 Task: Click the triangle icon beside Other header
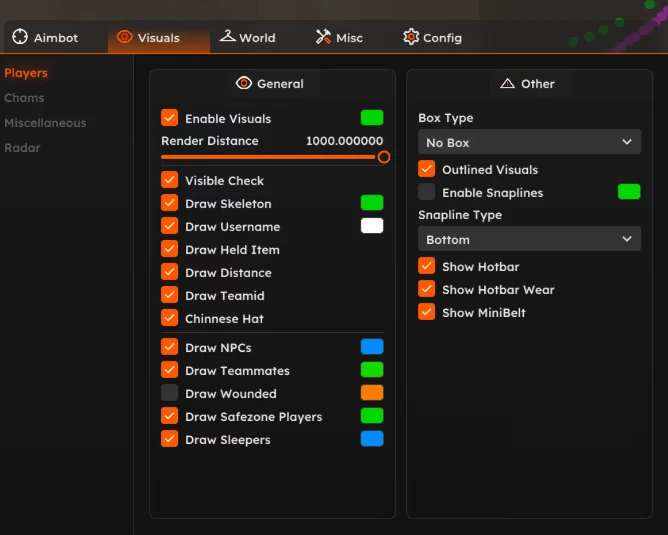click(x=507, y=83)
